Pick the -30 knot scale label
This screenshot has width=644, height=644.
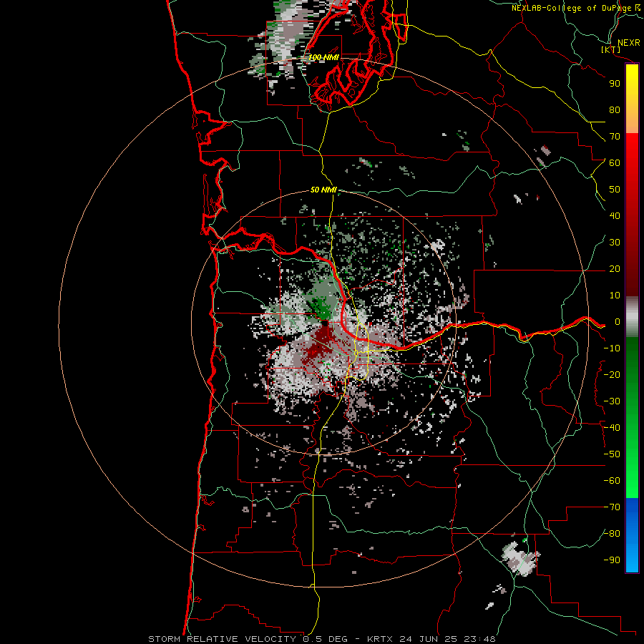pos(612,401)
